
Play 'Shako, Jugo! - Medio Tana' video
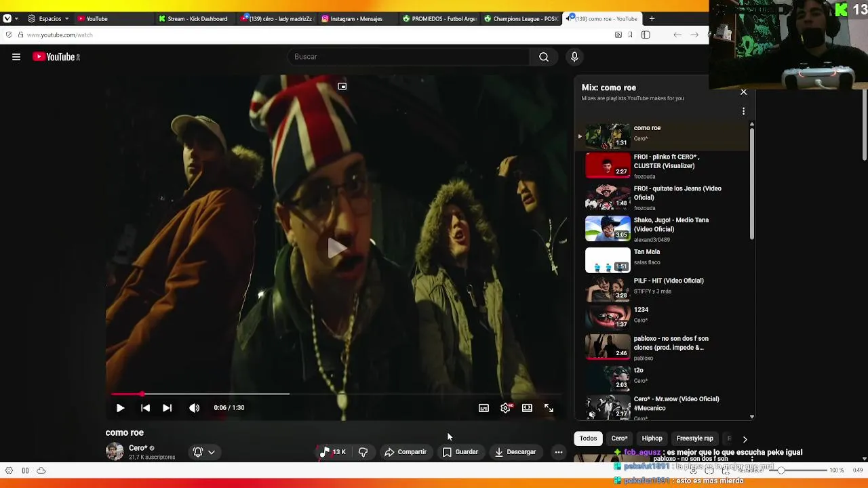(x=662, y=229)
